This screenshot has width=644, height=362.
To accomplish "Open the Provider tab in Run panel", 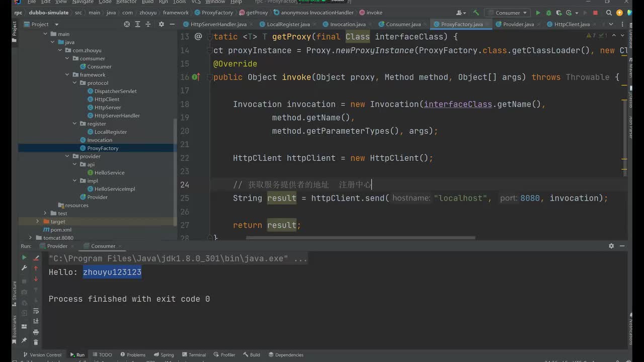I will pyautogui.click(x=57, y=246).
